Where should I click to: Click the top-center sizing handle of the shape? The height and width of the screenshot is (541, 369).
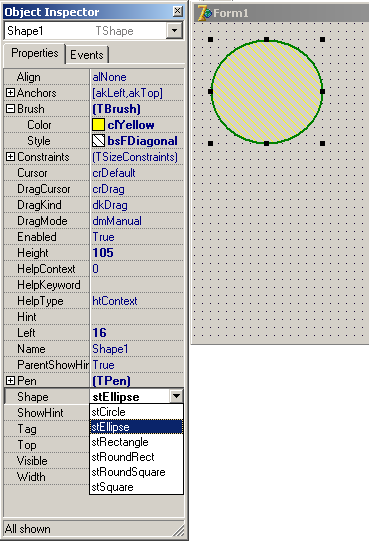(x=266, y=40)
